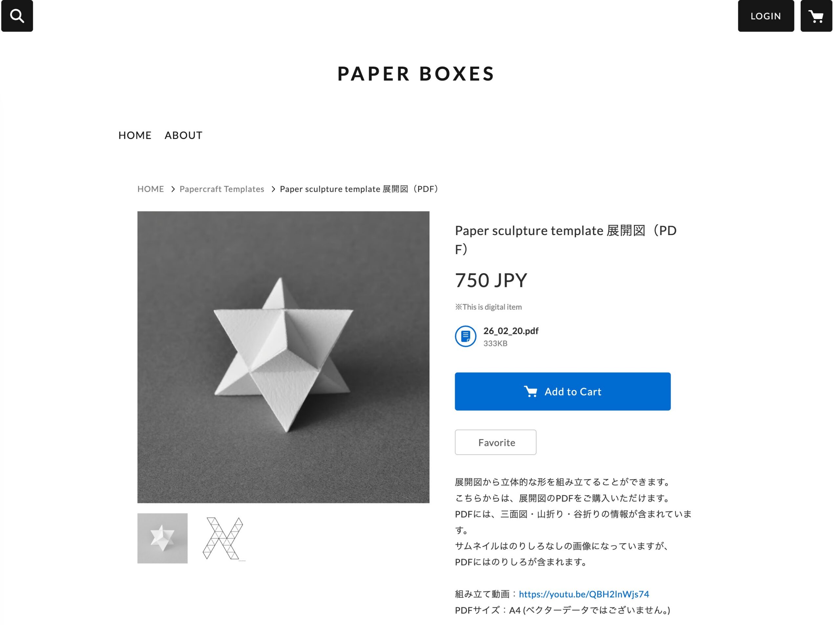Open the shopping cart icon in header

[x=816, y=15]
